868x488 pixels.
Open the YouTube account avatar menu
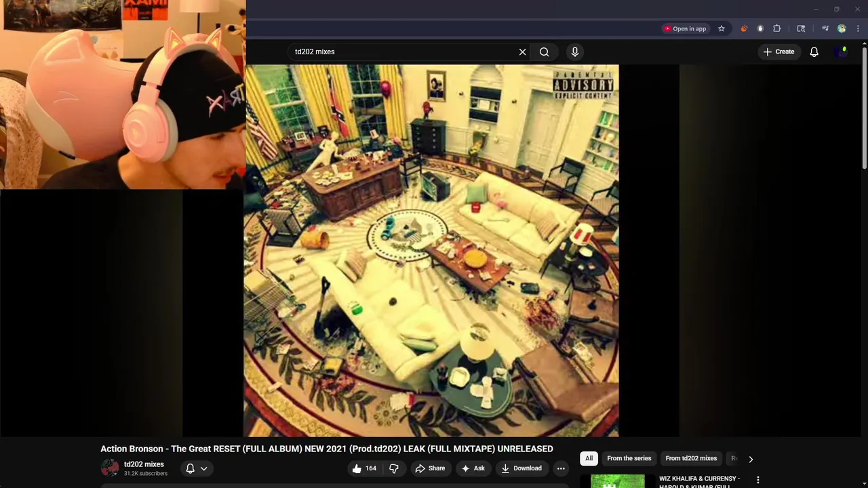coord(843,52)
